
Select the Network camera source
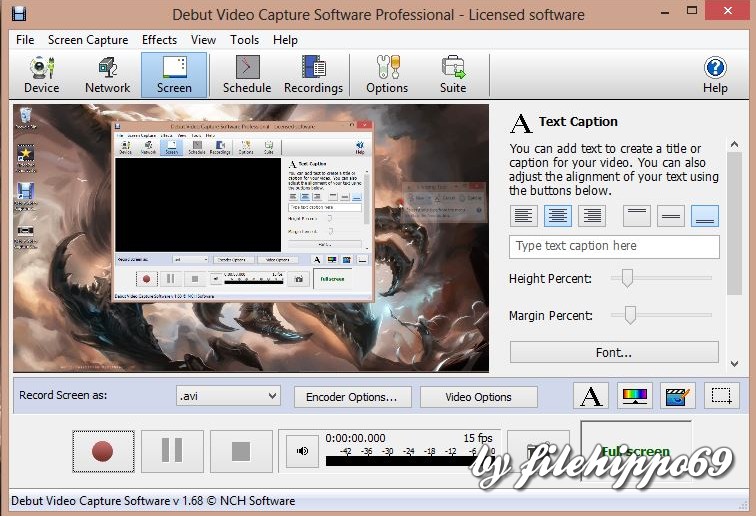108,75
